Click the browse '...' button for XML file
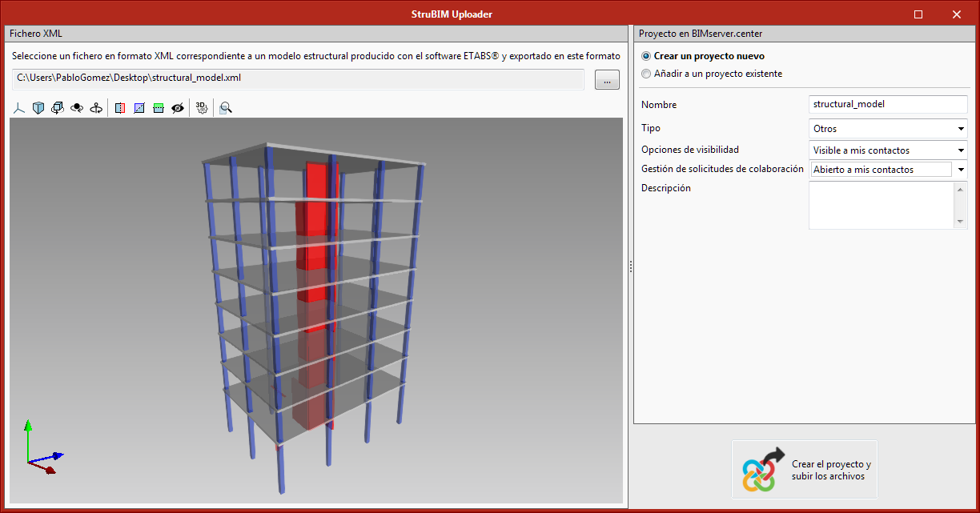Image resolution: width=980 pixels, height=513 pixels. pos(607,79)
